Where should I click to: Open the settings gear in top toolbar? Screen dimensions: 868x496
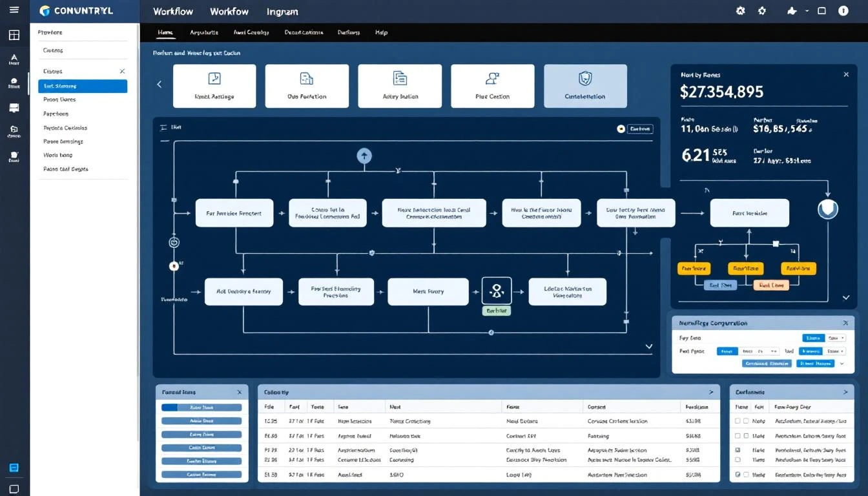coord(740,11)
